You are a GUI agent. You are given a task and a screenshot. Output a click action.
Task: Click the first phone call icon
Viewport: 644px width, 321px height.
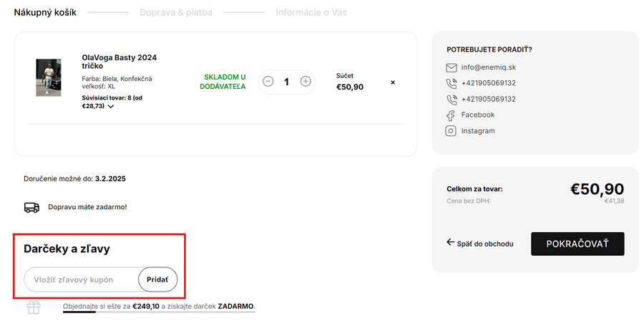(452, 84)
